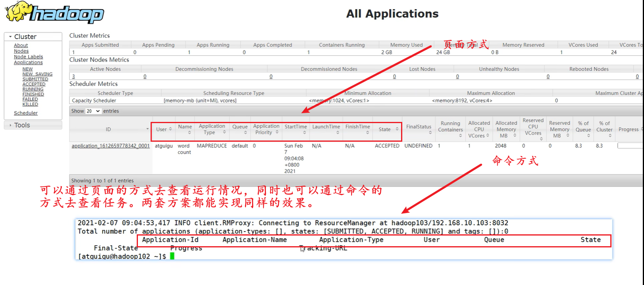Sort table by StartTime column

pyautogui.click(x=296, y=129)
